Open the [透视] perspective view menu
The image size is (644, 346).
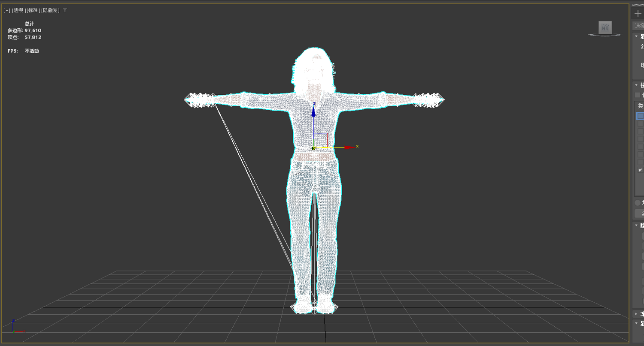pyautogui.click(x=19, y=10)
